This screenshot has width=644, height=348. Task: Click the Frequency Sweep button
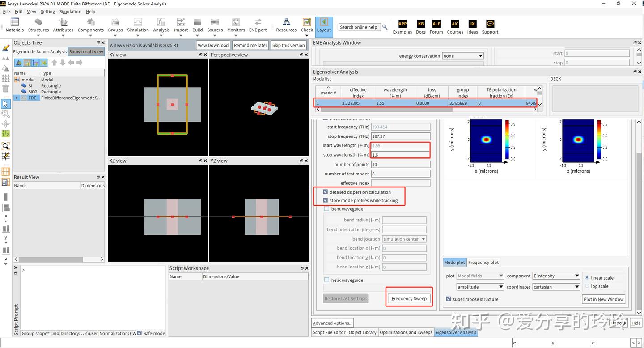[409, 299]
